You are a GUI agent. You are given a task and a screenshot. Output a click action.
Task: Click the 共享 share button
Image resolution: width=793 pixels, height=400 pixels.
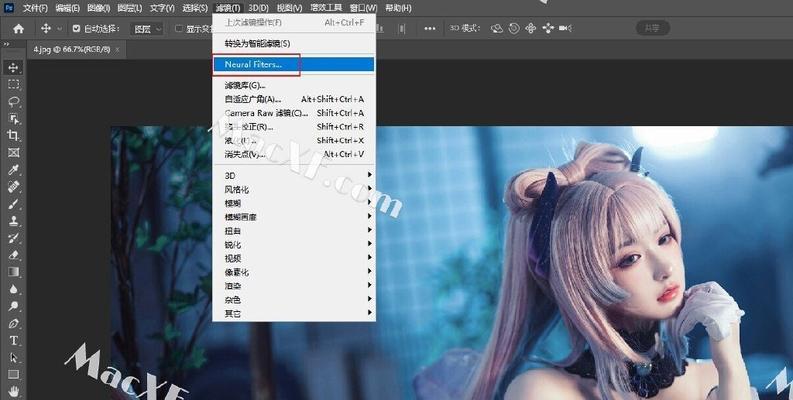(652, 28)
